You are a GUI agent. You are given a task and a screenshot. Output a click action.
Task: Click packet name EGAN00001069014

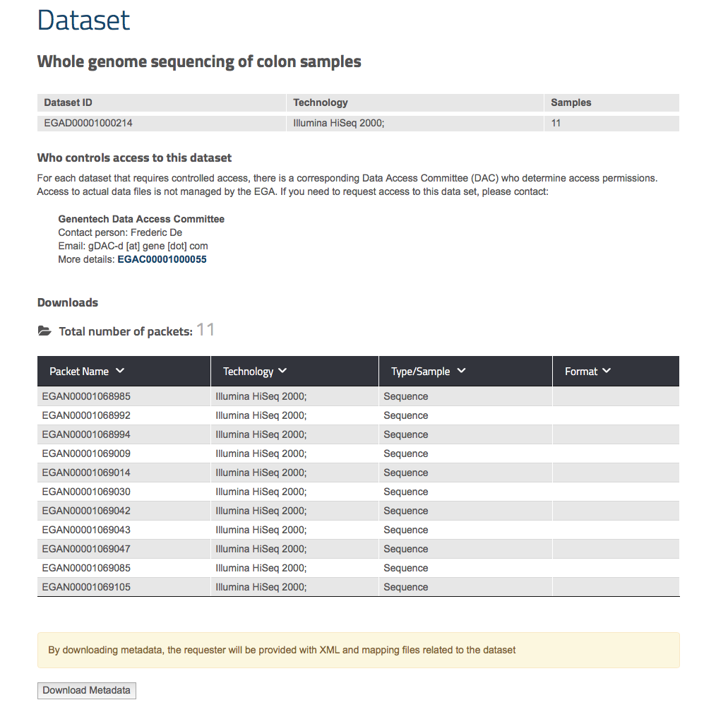(x=86, y=473)
